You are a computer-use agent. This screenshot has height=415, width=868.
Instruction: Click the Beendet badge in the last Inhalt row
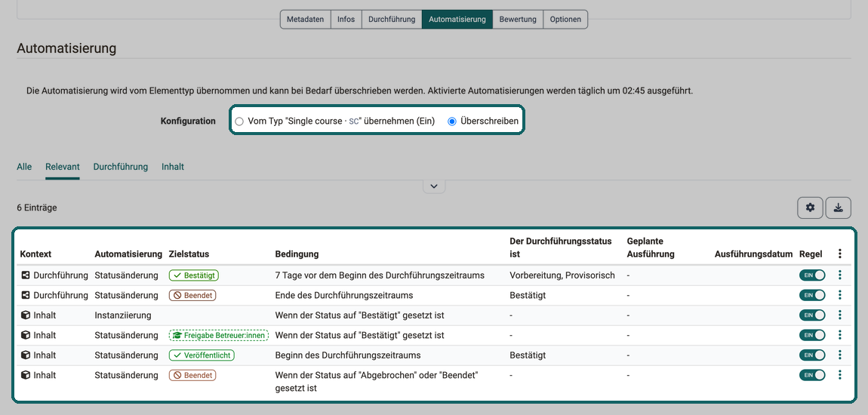click(192, 374)
